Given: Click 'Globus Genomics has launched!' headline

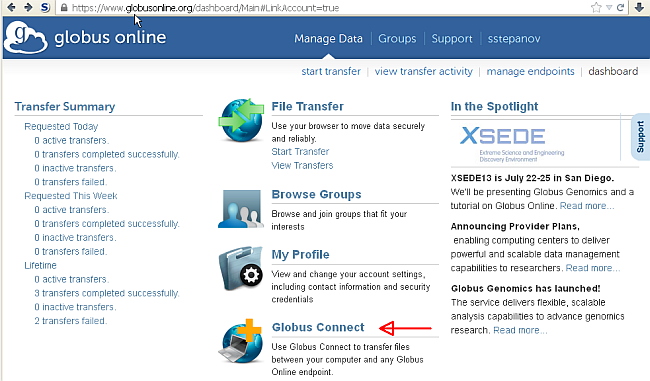Looking at the screenshot, I should click(x=526, y=289).
